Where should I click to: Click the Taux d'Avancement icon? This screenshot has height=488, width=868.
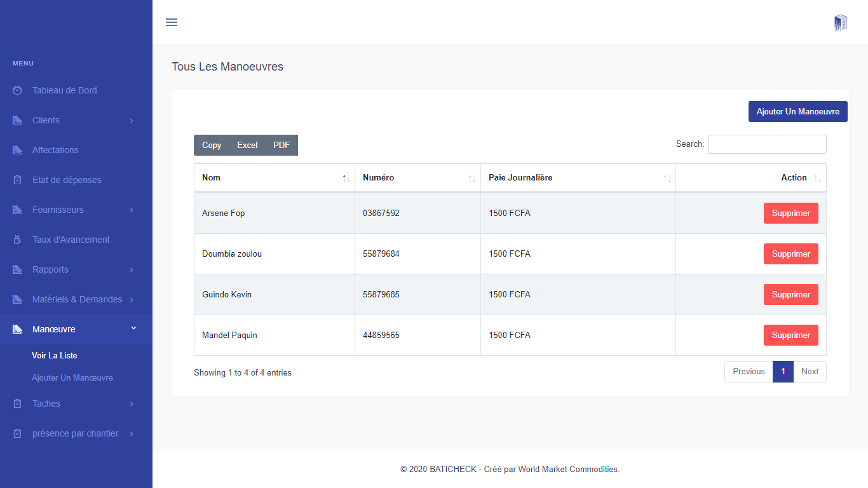pos(18,240)
